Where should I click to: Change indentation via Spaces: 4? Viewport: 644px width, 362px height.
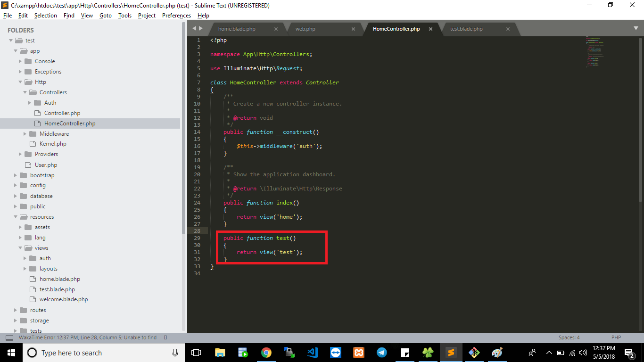[569, 337]
